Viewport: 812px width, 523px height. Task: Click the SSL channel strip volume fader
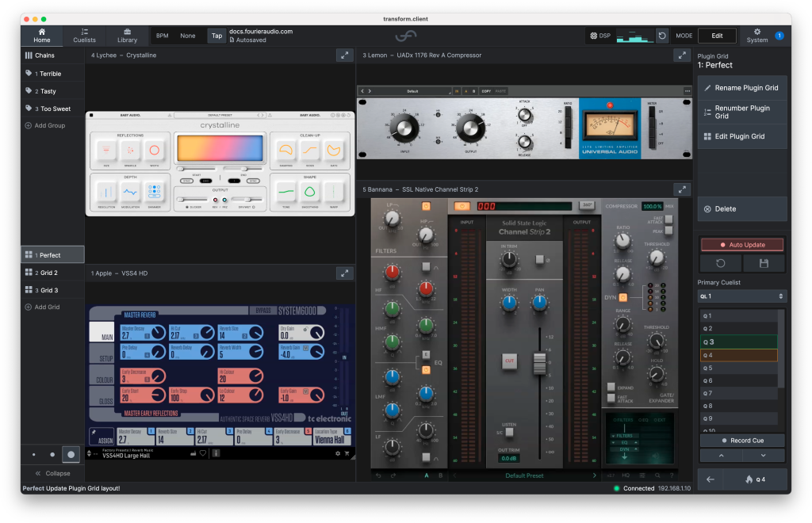538,362
